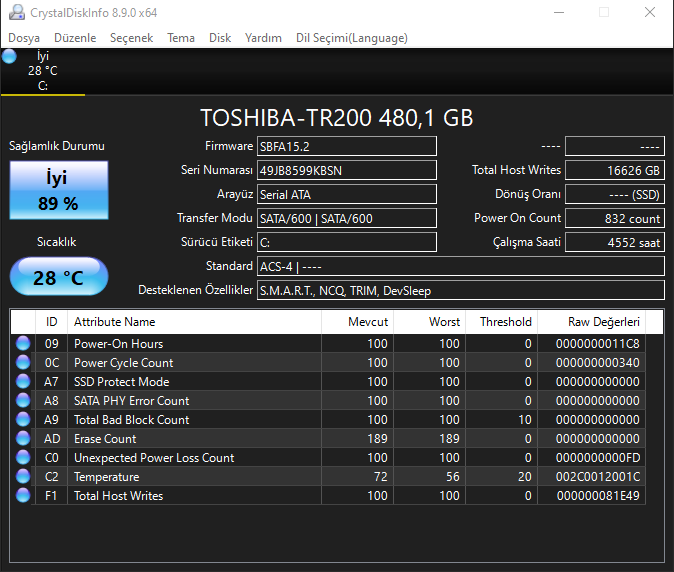Click the Power-On Hours status orb
Viewport: 674px width, 572px height.
click(x=23, y=343)
